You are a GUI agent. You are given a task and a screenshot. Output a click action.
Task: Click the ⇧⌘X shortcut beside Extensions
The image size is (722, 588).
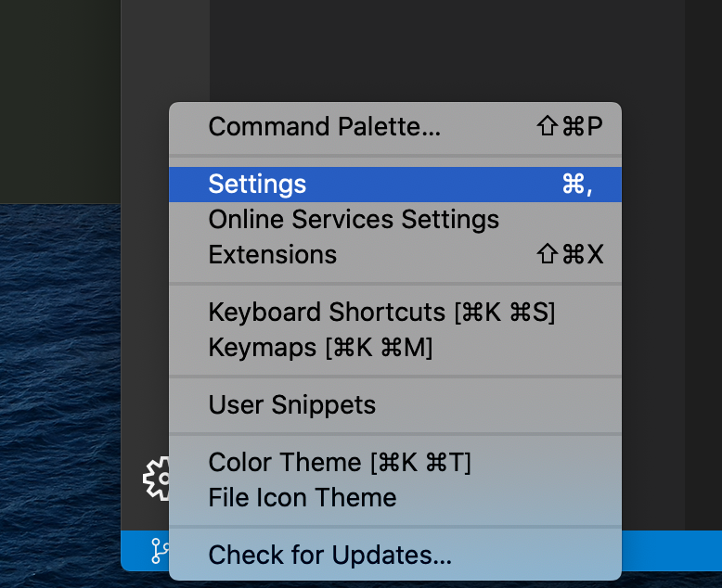570,255
